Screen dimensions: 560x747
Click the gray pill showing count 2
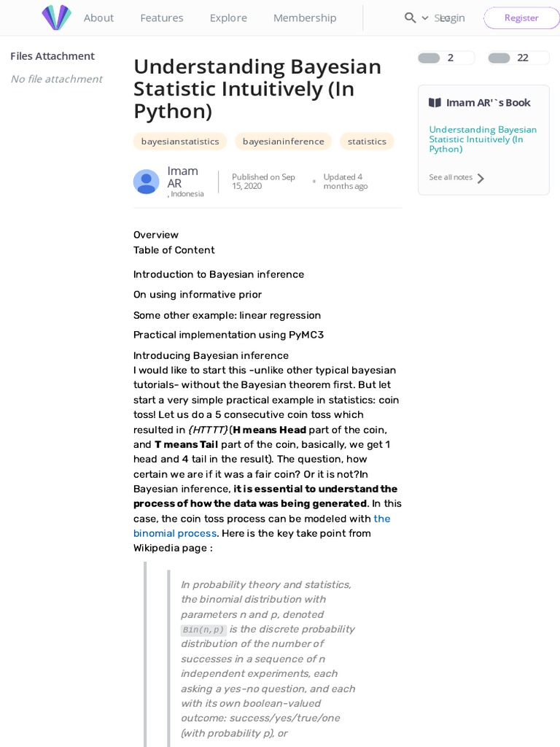pyautogui.click(x=429, y=58)
